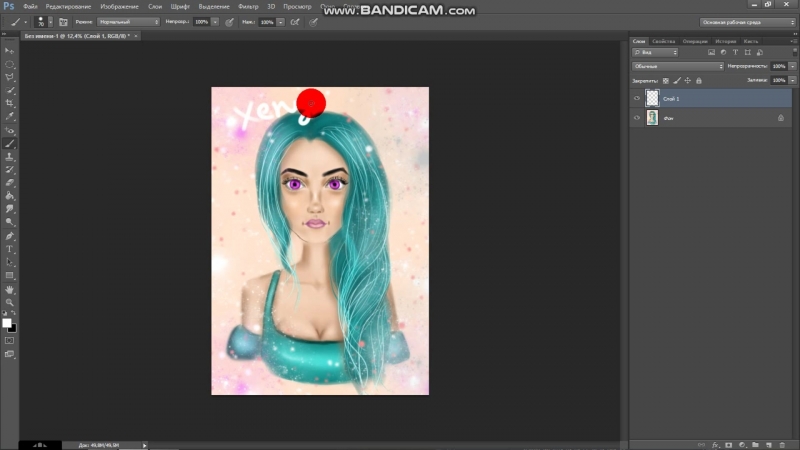The width and height of the screenshot is (800, 450).
Task: Select the Crop tool
Action: [9, 104]
